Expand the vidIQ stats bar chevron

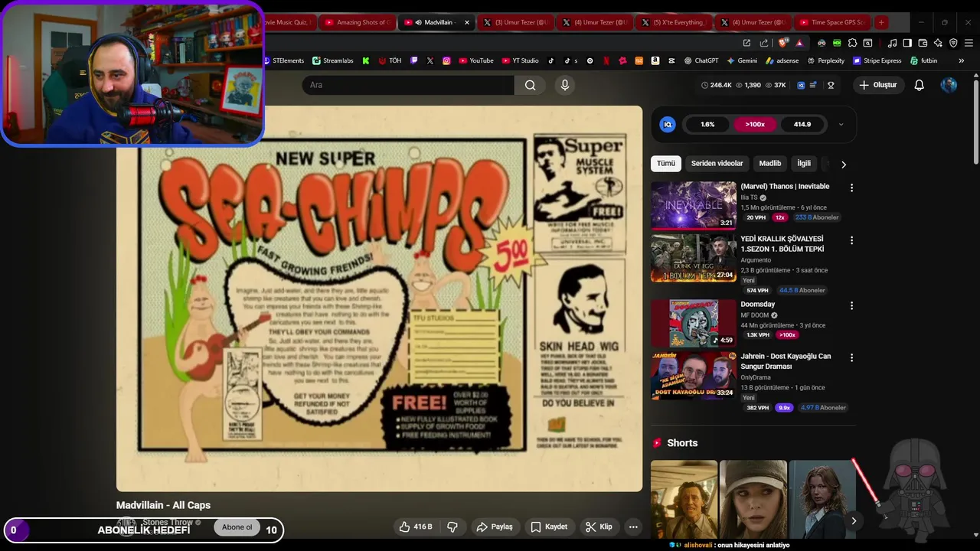point(841,124)
